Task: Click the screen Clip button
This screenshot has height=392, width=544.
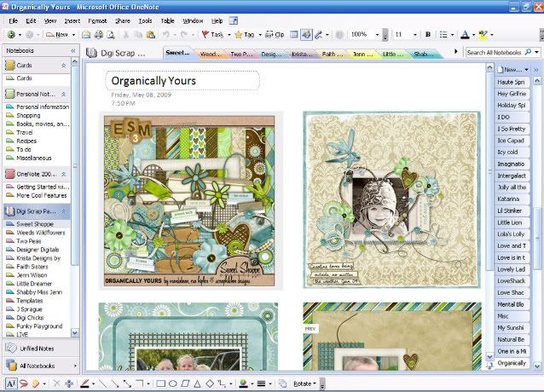Action: coord(275,34)
